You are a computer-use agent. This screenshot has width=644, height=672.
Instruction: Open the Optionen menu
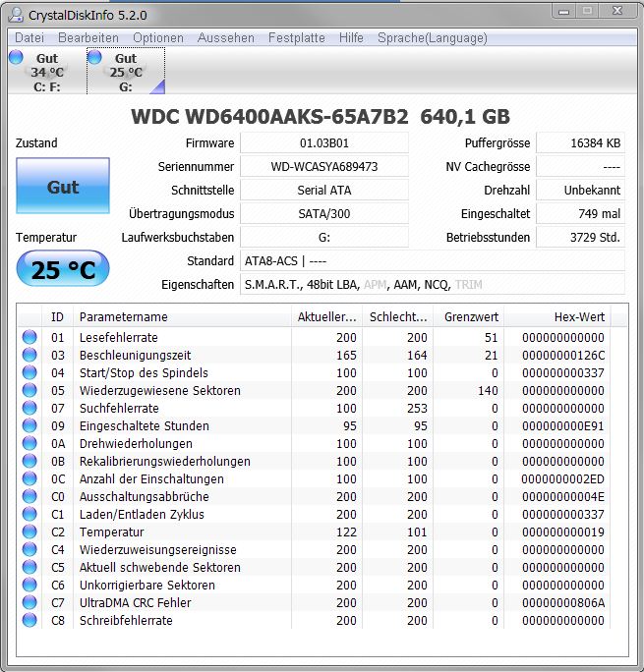158,37
